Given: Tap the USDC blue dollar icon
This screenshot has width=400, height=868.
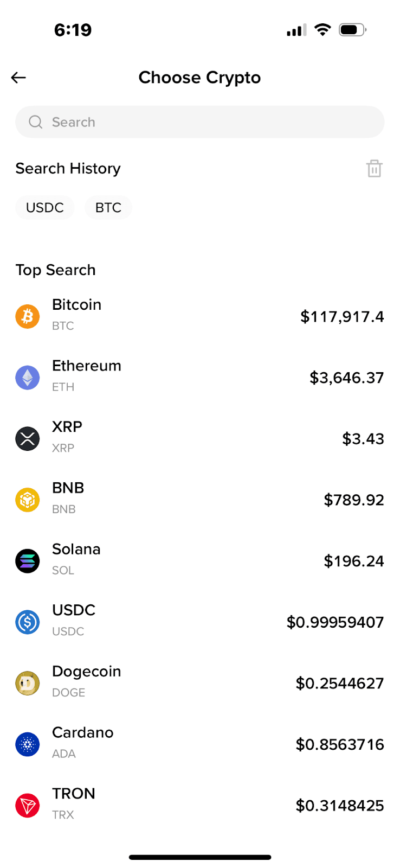Looking at the screenshot, I should click(x=28, y=622).
